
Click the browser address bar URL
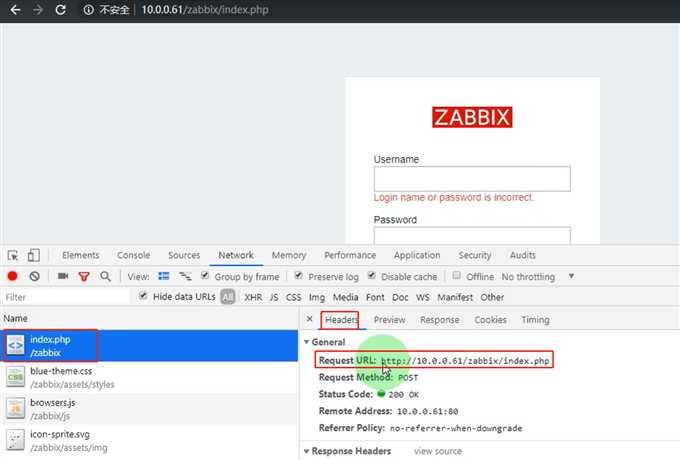pyautogui.click(x=205, y=10)
